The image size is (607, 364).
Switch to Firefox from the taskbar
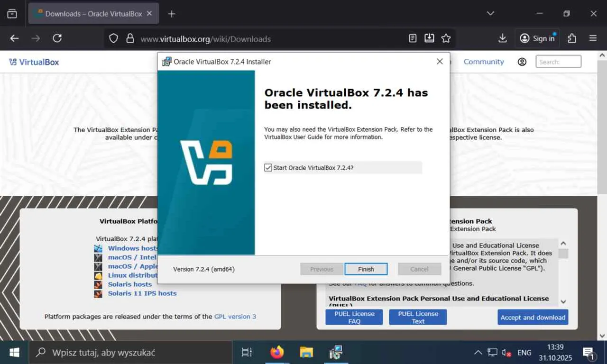277,352
